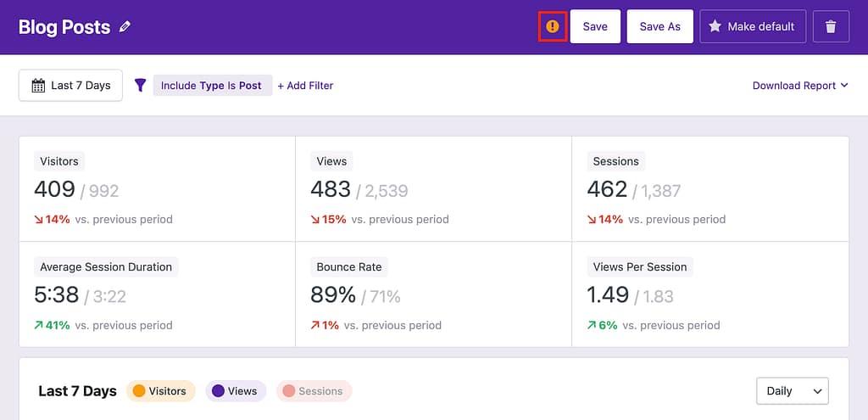Click the pencil icon to rename Blog Posts

pos(125,27)
